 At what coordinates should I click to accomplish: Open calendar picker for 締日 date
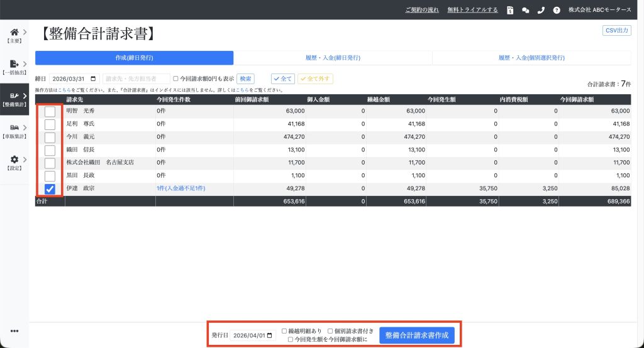click(x=94, y=79)
